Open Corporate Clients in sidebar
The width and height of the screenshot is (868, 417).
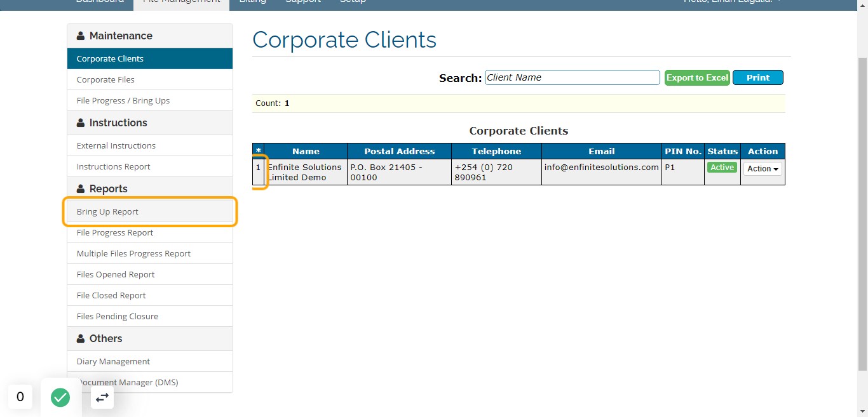tap(150, 58)
